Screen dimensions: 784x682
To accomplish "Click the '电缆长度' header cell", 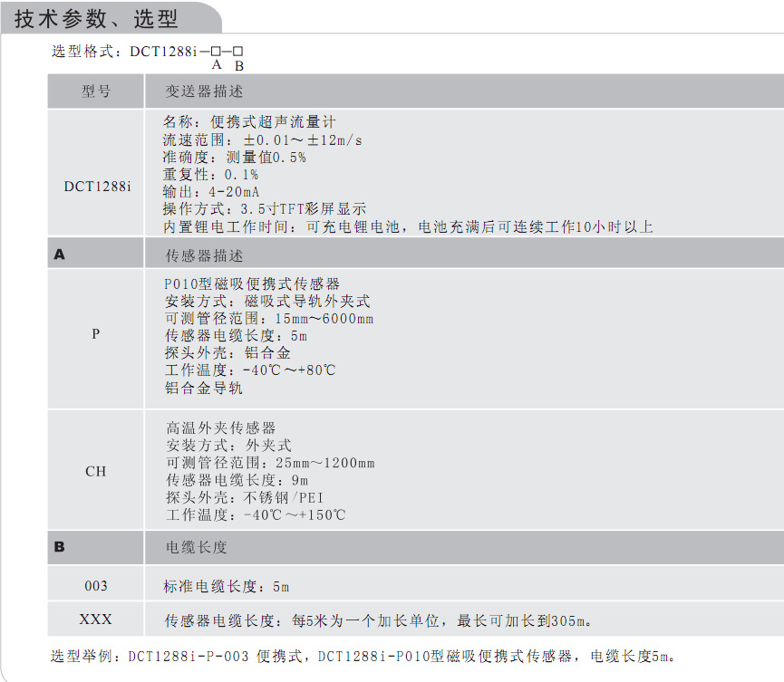I will 464,547.
